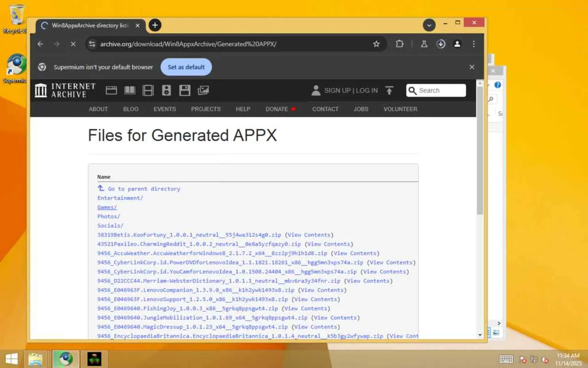Open the taskbar clock and date
The height and width of the screenshot is (368, 588).
click(x=568, y=359)
